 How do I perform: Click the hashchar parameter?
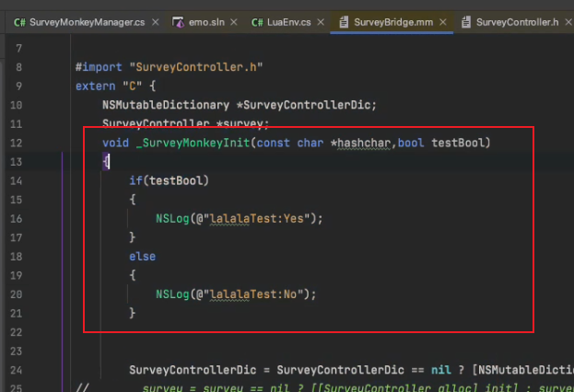tap(364, 143)
